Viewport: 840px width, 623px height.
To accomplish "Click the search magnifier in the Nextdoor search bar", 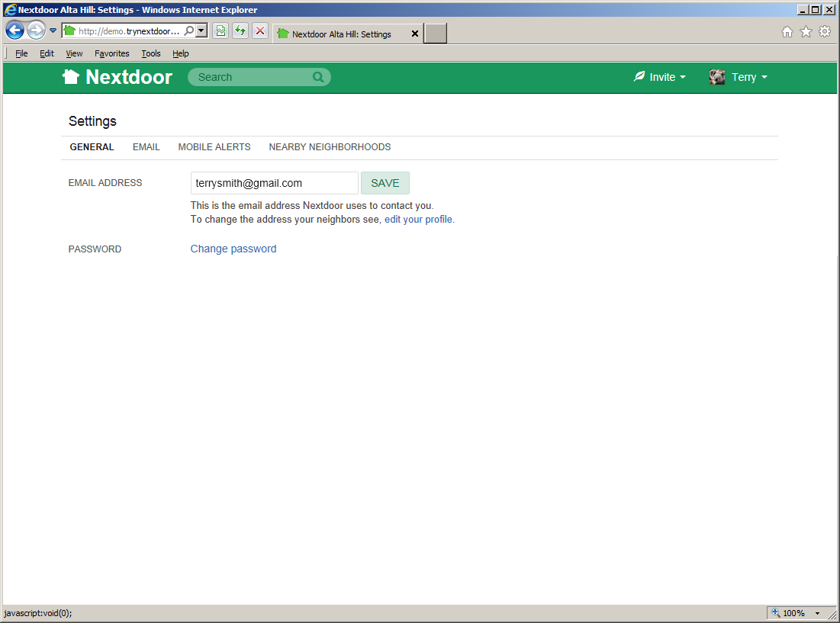I will coord(318,77).
